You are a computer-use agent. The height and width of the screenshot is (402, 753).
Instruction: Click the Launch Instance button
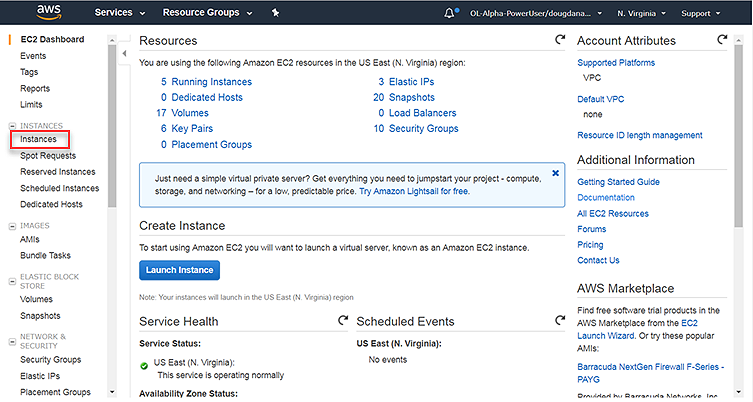180,270
